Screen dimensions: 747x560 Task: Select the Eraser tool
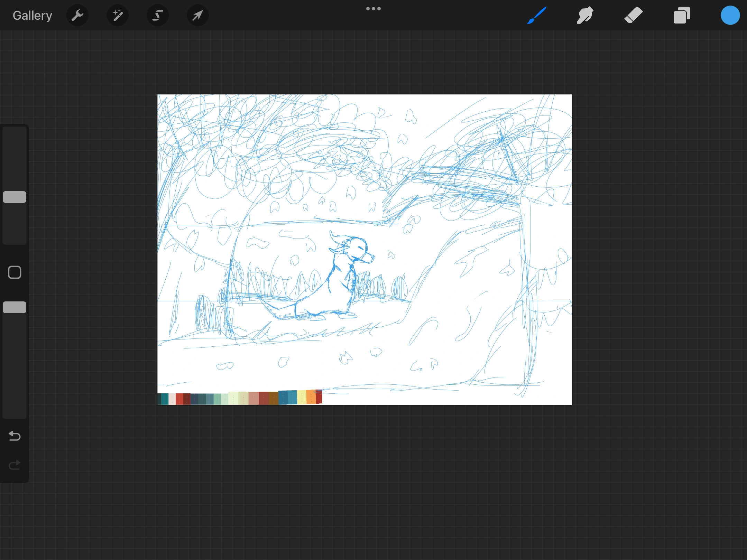pyautogui.click(x=633, y=15)
